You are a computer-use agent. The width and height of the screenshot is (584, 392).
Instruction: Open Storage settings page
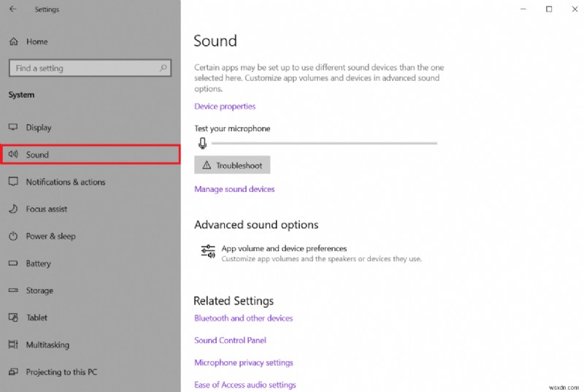pos(91,291)
